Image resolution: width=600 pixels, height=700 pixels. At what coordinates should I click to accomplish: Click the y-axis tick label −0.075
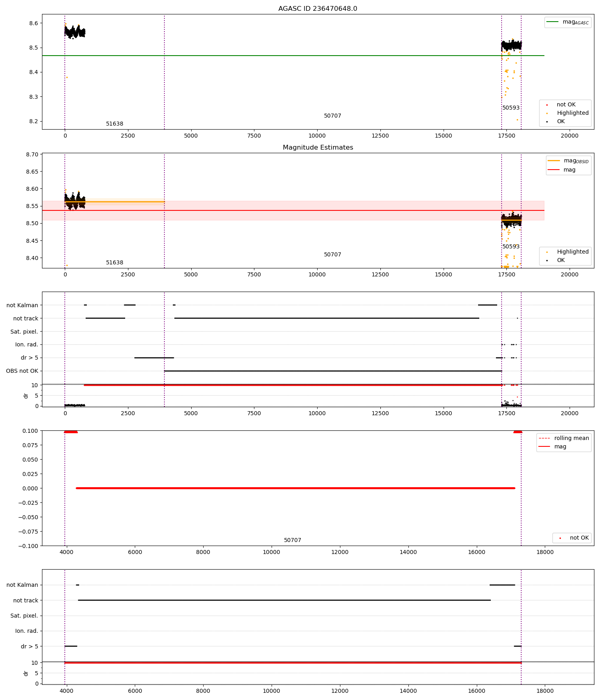(29, 532)
